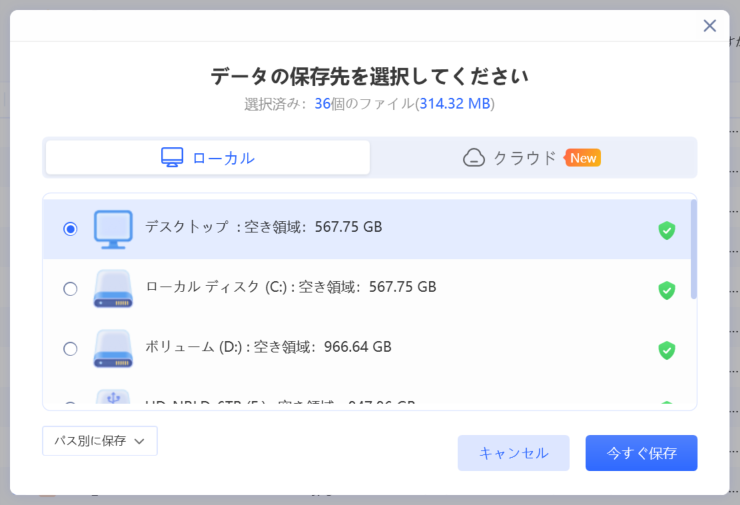
Task: Select the ローカル ディスク (C:) radio button
Action: 70,289
